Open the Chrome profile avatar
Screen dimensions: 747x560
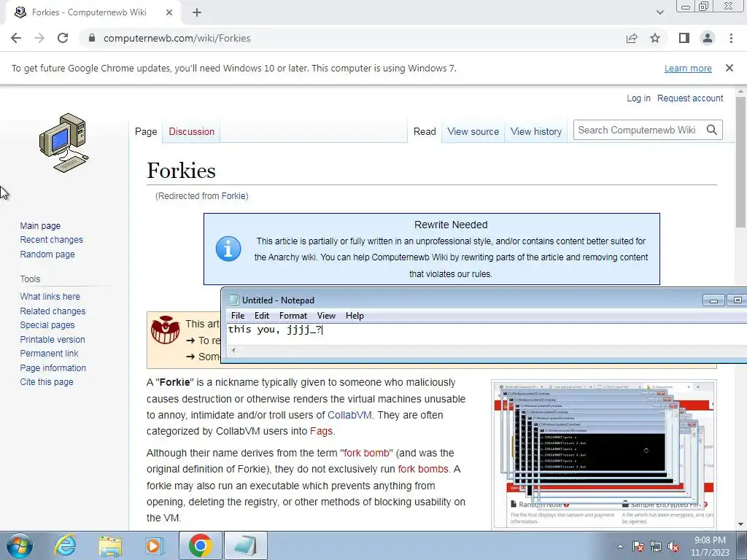708,38
